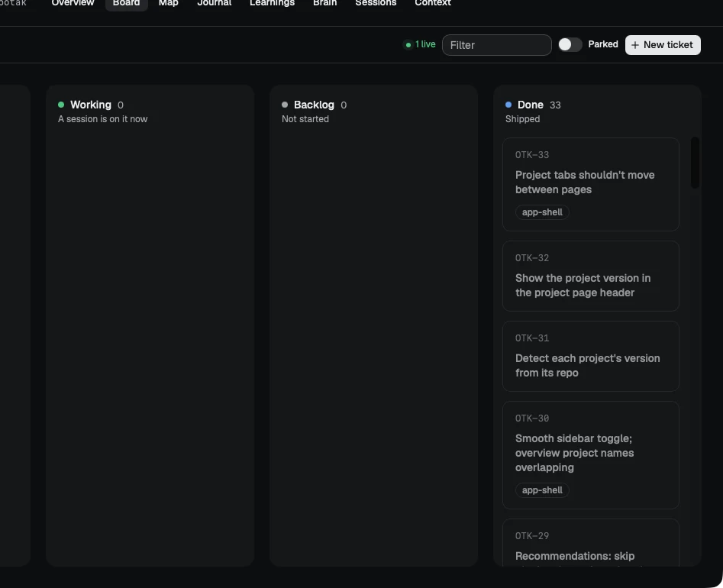This screenshot has width=723, height=588.
Task: Open the Sessions tab
Action: (376, 3)
